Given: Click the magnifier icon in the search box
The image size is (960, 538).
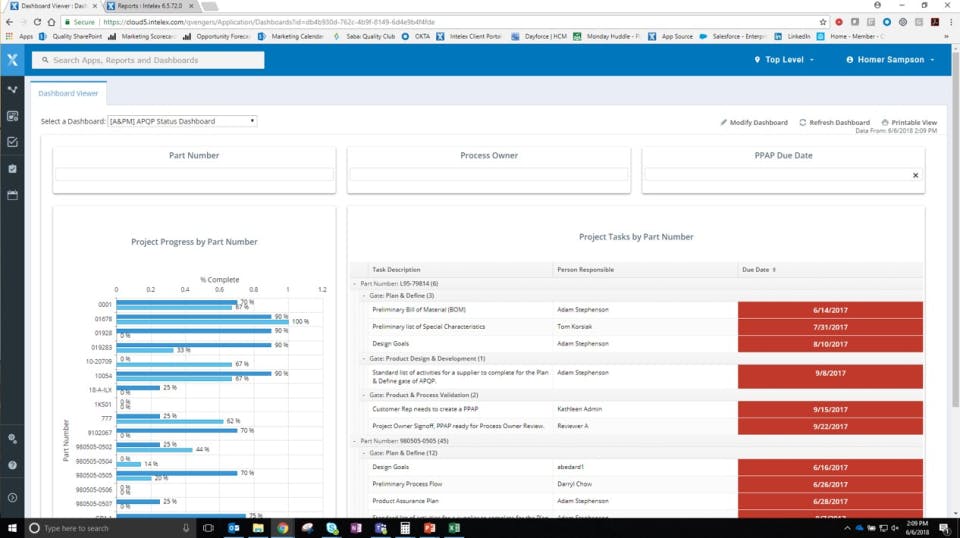Looking at the screenshot, I should click(45, 60).
